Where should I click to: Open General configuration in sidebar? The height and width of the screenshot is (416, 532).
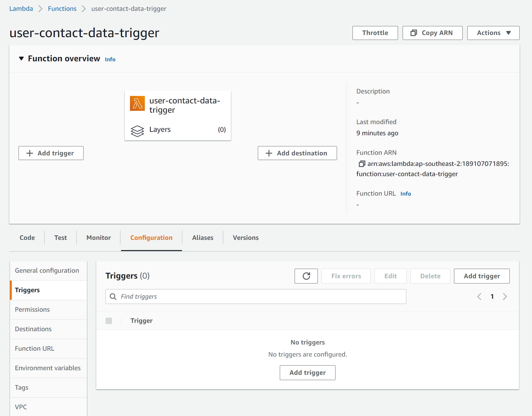coord(48,271)
